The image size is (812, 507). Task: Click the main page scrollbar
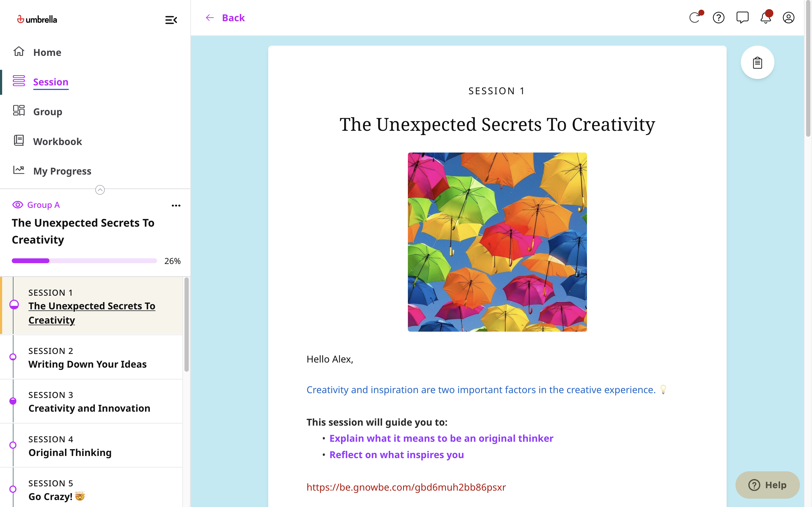[808, 69]
